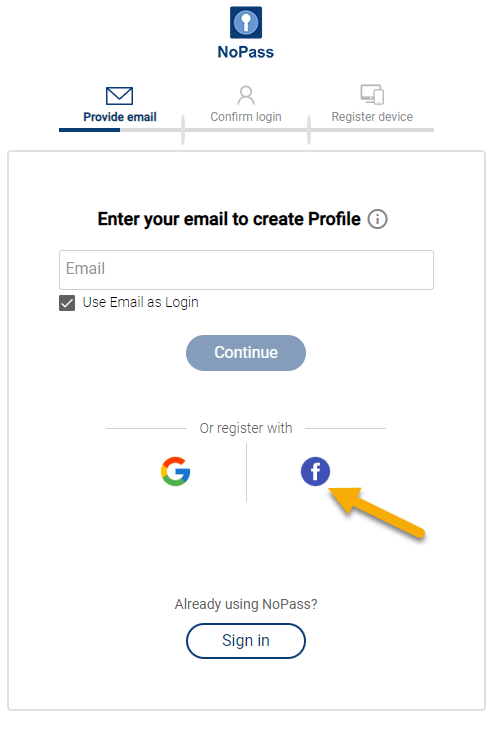Click the devices icon above Register device
Screen dimensions: 495x737
point(372,94)
